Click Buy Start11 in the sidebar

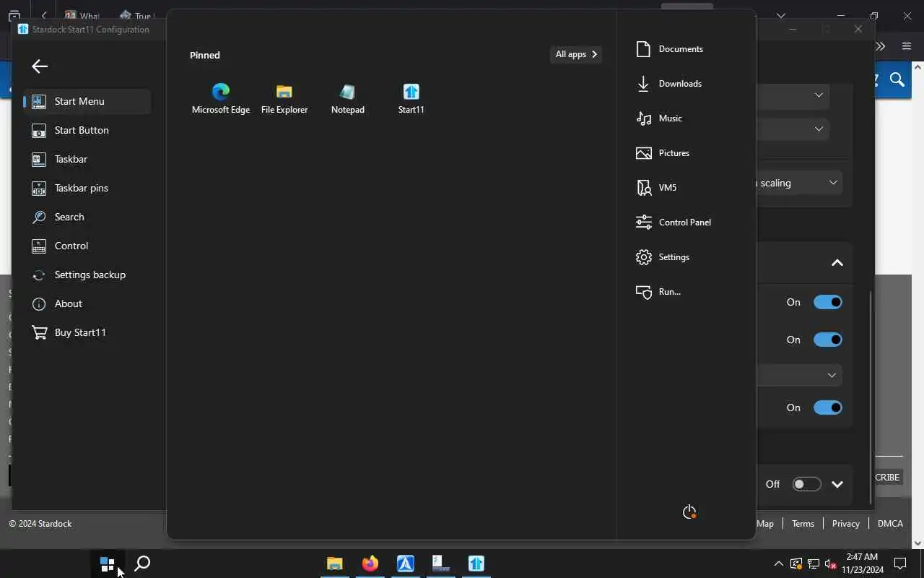[87, 332]
